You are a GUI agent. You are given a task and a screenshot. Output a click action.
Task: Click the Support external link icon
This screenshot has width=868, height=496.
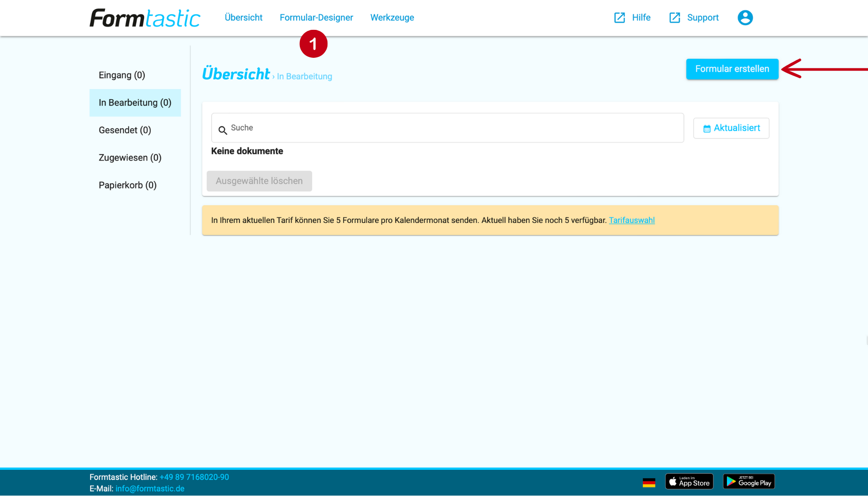[x=675, y=17]
